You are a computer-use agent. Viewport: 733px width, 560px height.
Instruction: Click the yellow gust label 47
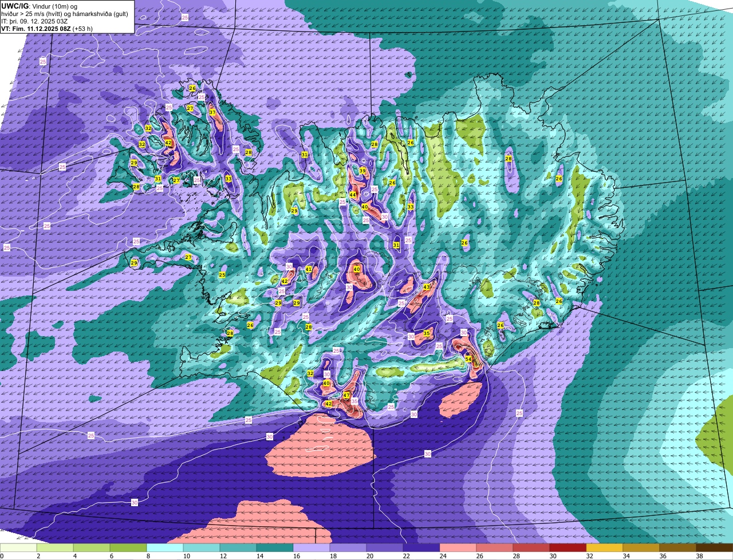pyautogui.click(x=346, y=396)
